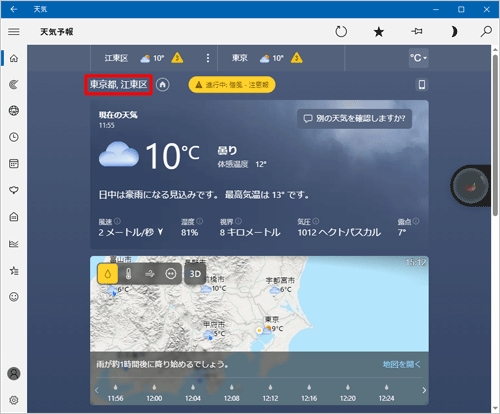The image size is (500, 414).
Task: Click the 81% humidity value
Action: 189,232
